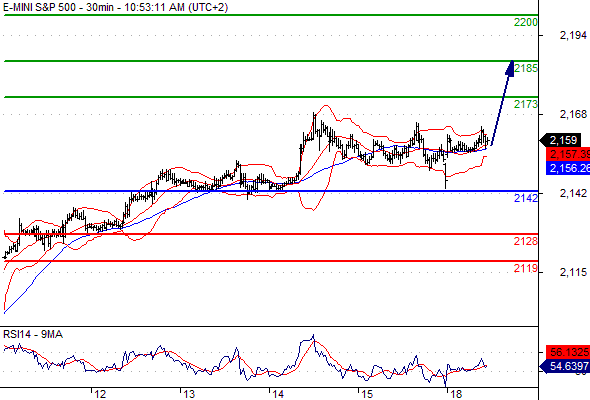Image resolution: width=590 pixels, height=400 pixels.
Task: Click the date label 18 on time axis
Action: pyautogui.click(x=456, y=394)
